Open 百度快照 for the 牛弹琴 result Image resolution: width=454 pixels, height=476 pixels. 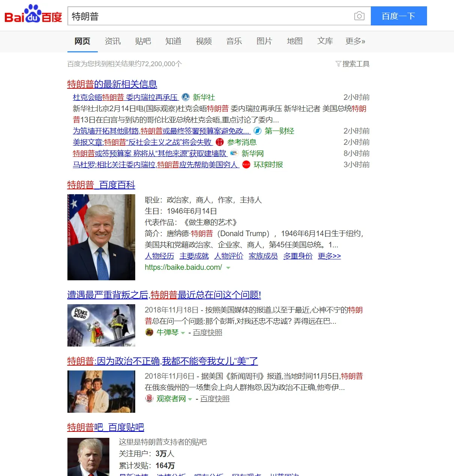pos(208,332)
